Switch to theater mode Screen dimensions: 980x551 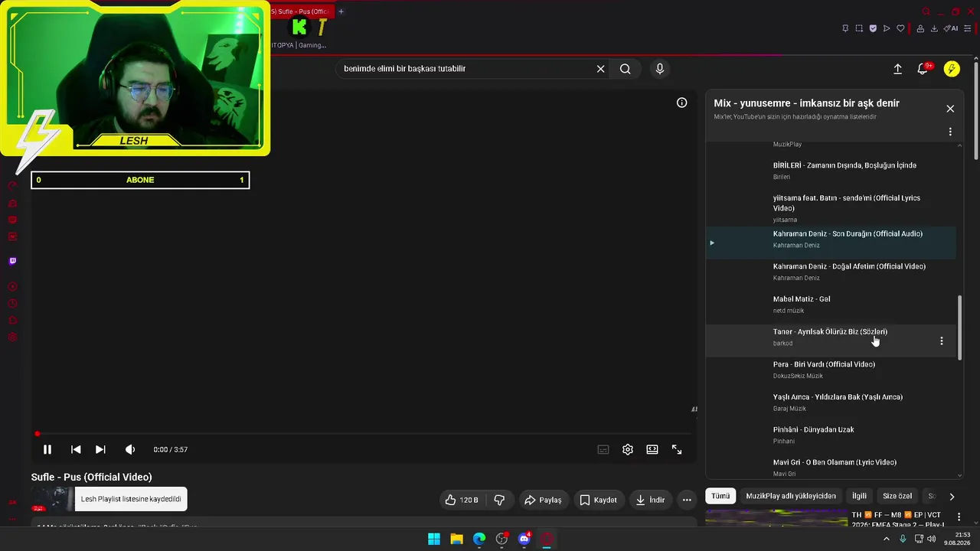tap(652, 449)
